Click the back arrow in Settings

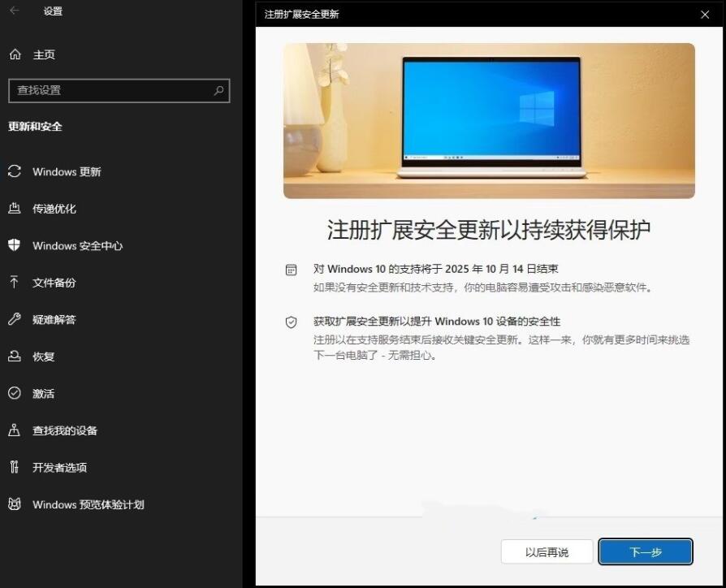coord(15,11)
